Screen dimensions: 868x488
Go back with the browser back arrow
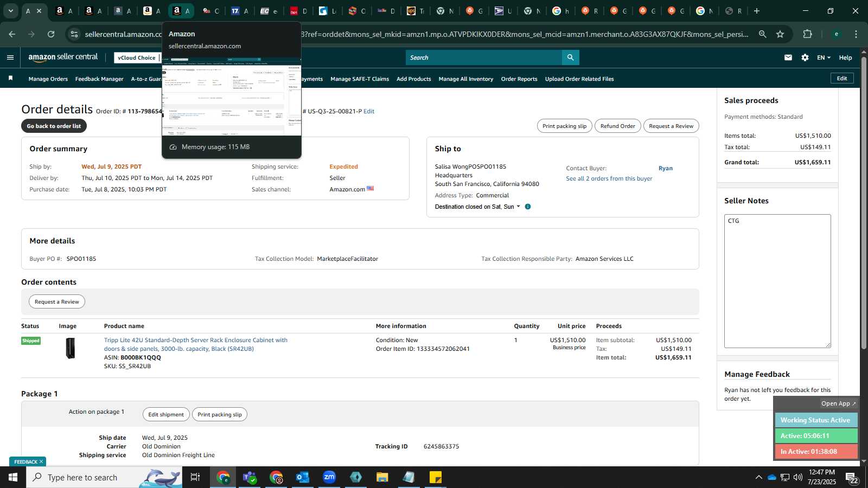coord(12,34)
